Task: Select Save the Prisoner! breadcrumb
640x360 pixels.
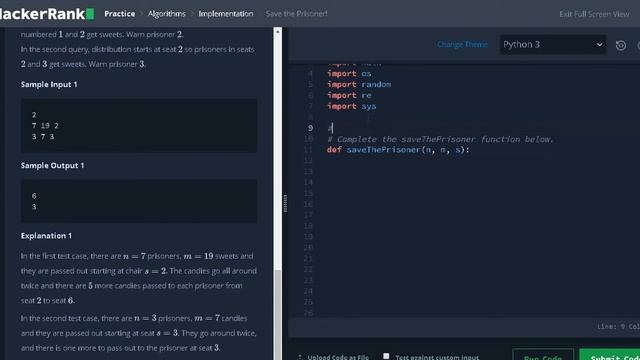Action: (296, 13)
